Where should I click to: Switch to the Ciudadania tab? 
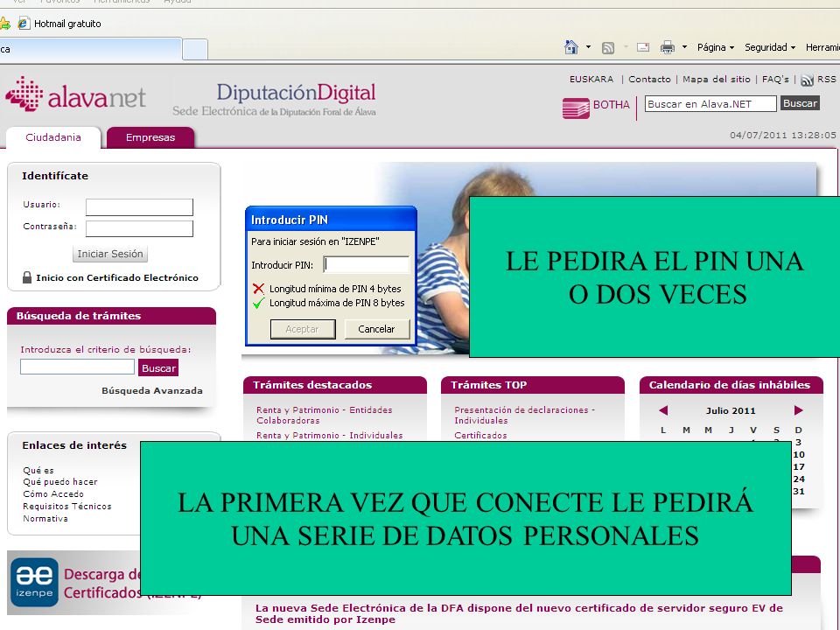point(53,137)
